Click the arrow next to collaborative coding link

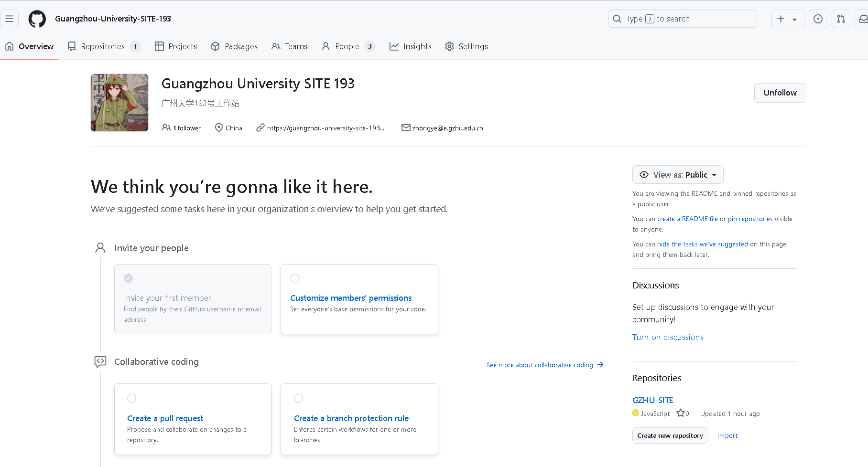(x=600, y=365)
